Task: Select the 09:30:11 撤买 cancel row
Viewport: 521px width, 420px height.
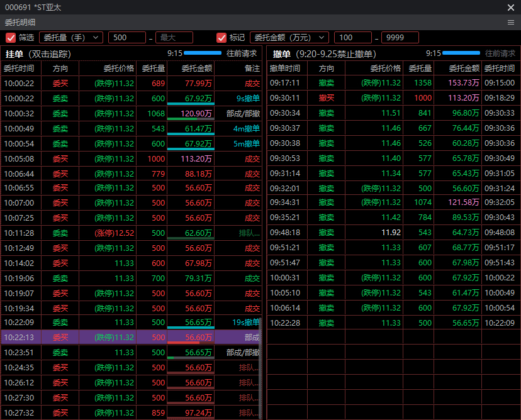Action: (393, 98)
